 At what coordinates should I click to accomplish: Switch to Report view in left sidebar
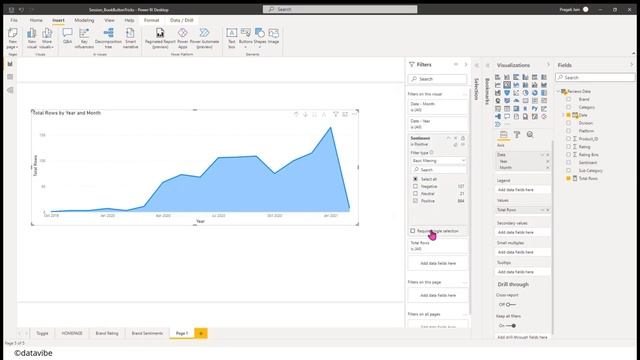[x=10, y=64]
